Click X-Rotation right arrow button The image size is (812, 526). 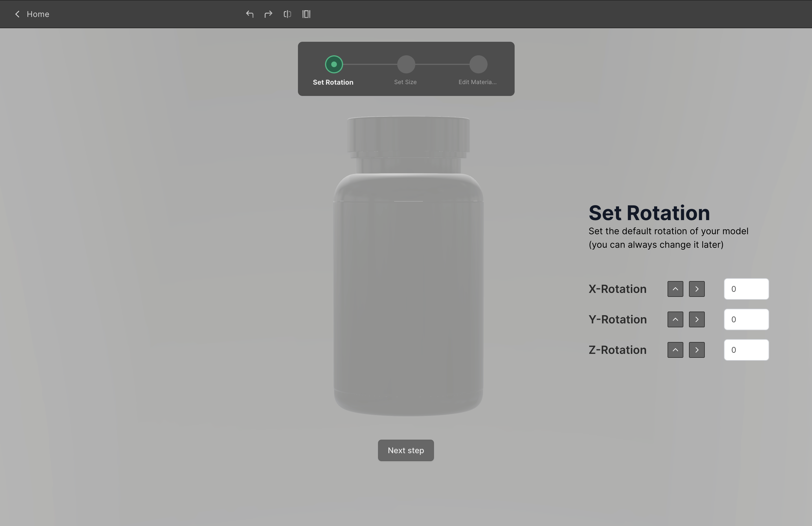tap(697, 289)
